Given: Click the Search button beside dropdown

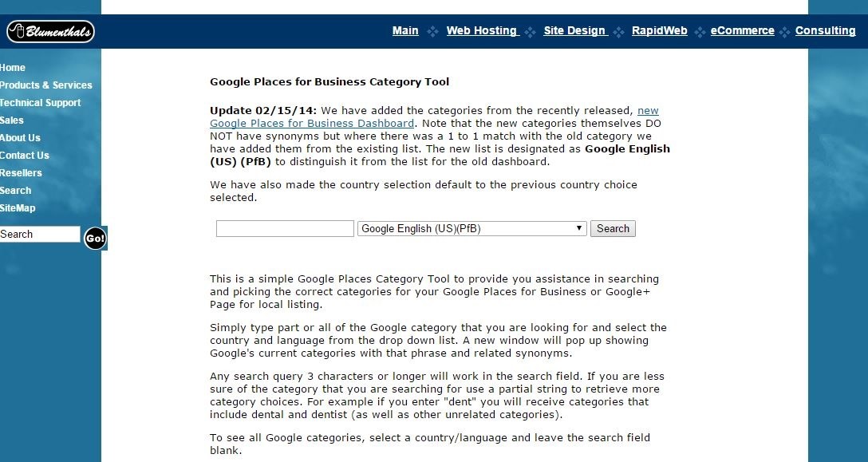Looking at the screenshot, I should tap(613, 229).
